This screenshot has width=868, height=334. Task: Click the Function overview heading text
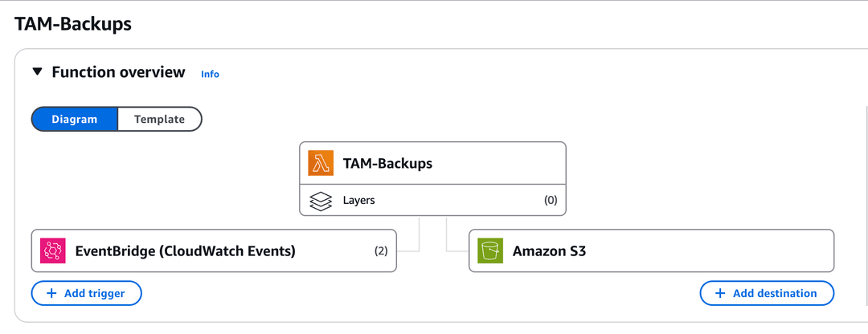coord(118,72)
